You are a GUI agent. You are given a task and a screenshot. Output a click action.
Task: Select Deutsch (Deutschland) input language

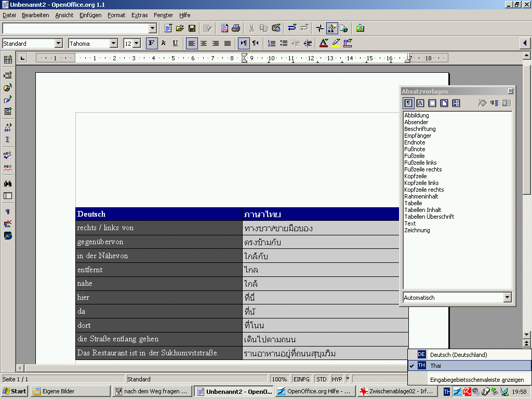pos(458,355)
